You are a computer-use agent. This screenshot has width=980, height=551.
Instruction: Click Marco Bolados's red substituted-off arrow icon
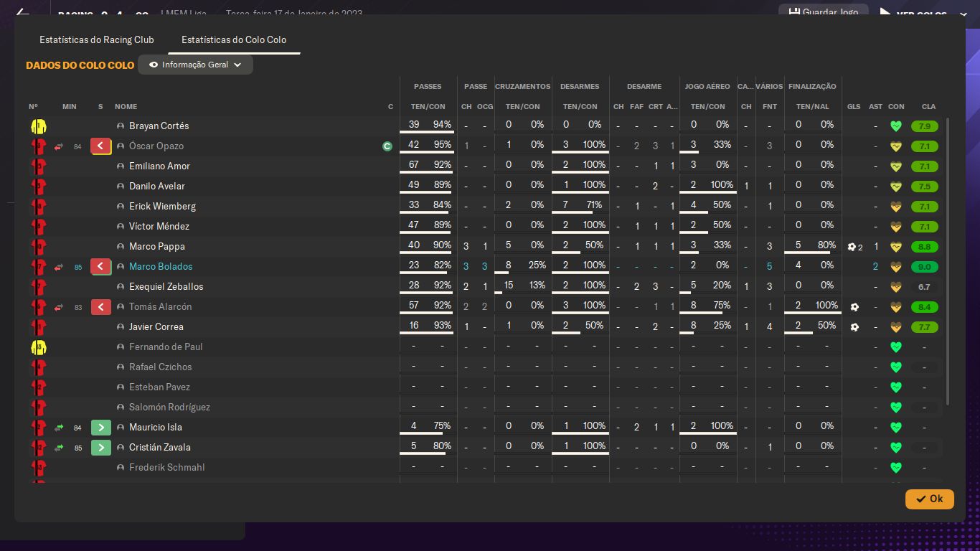coord(101,267)
